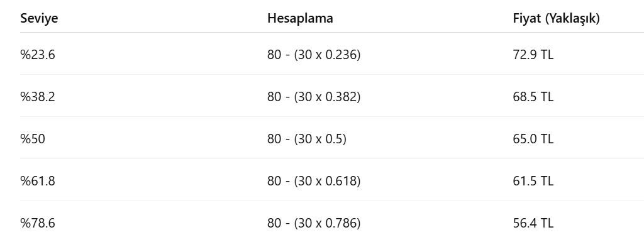644x247 pixels.
Task: Click the 80 - (30 x 0.236) calculation
Action: pos(314,55)
